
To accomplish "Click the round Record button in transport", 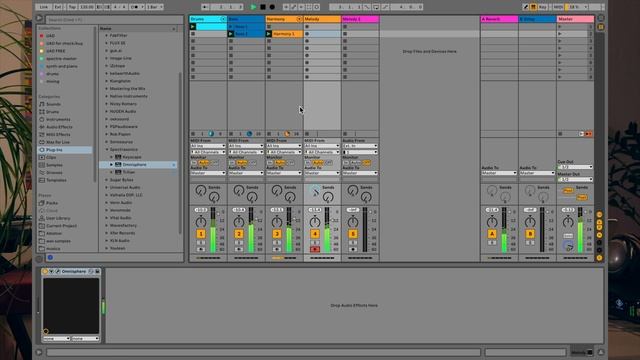I will click(x=272, y=7).
